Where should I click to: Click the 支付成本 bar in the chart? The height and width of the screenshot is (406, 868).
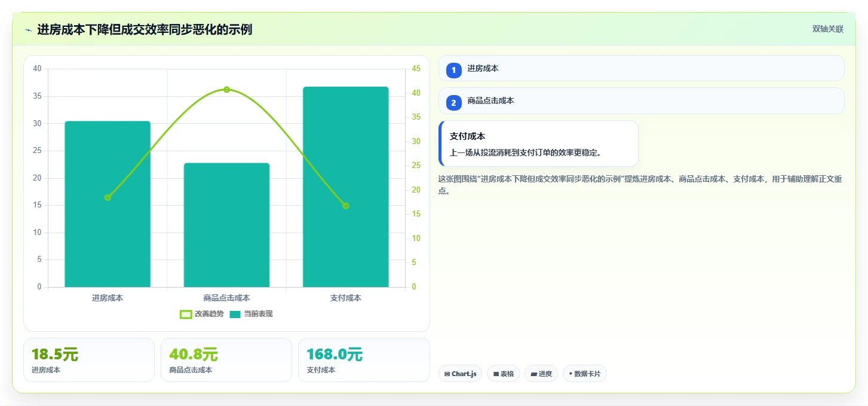346,187
